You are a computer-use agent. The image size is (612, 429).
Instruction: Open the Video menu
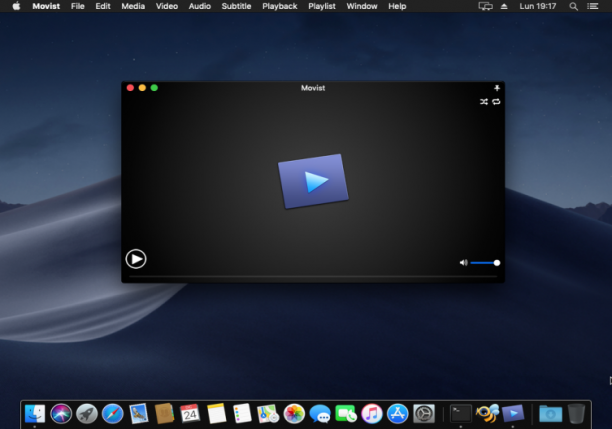click(167, 6)
